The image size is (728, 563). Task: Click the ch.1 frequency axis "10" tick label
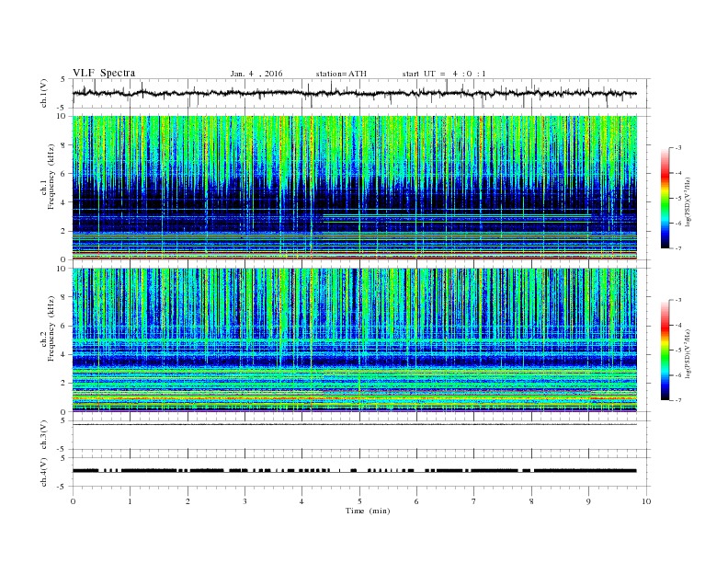63,116
